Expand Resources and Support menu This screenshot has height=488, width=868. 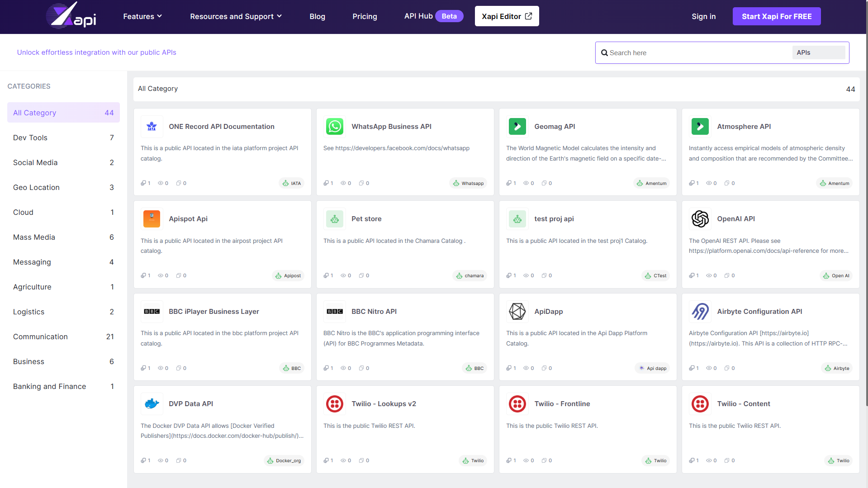tap(236, 16)
